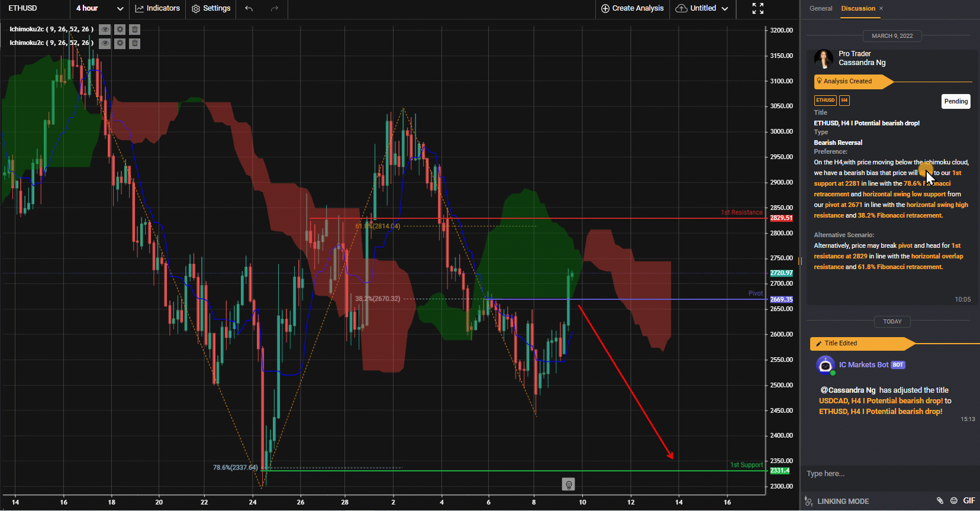Click the 1st Support price label 2331.4

click(779, 471)
